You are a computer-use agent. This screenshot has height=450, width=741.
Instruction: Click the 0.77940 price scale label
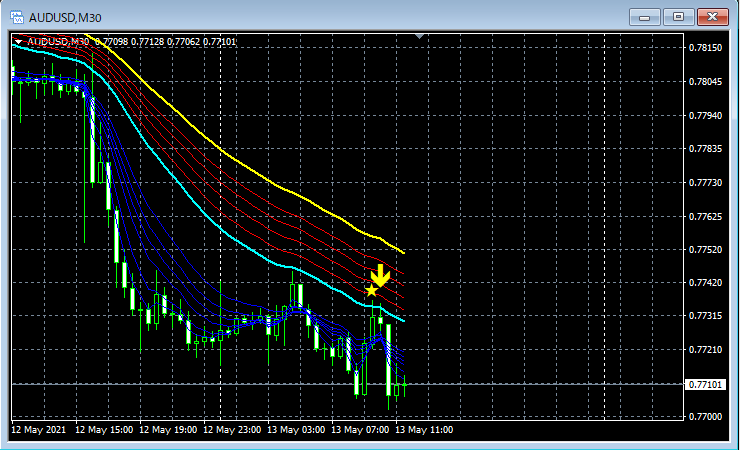pos(705,115)
